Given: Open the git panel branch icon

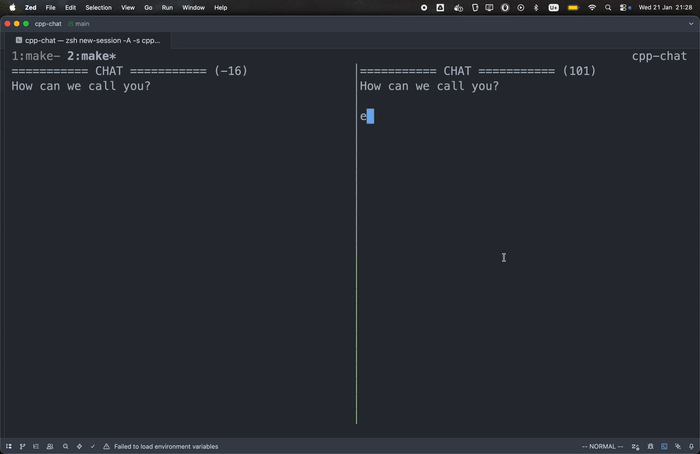Looking at the screenshot, I should click(x=22, y=446).
